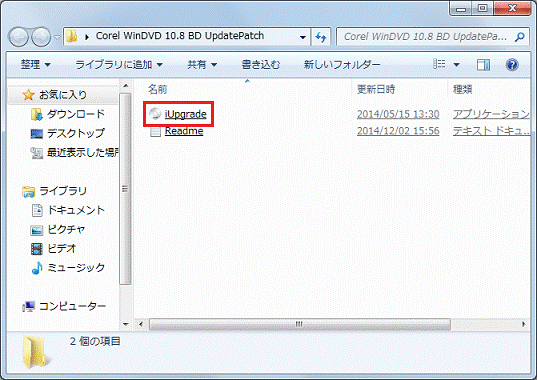Click the ダウンロード folder icon

(37, 114)
